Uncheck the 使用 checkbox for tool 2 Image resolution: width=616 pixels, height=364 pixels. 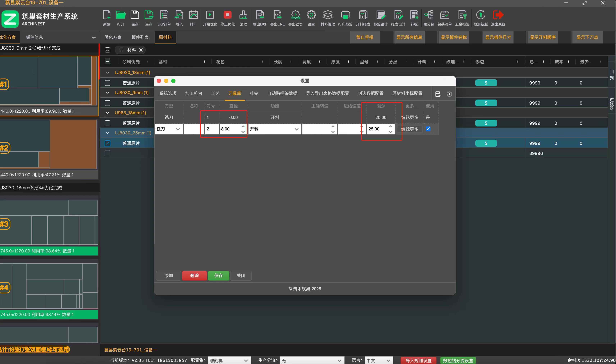428,129
